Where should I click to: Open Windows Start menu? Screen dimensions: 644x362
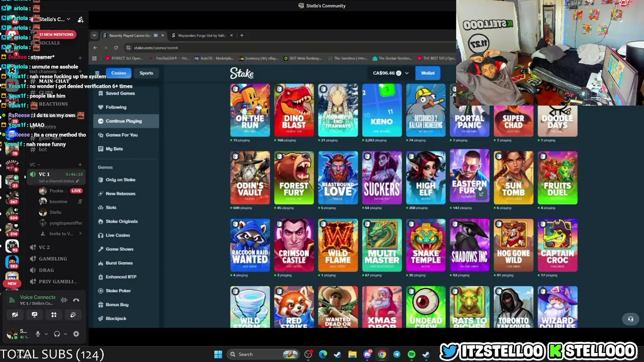[218, 354]
